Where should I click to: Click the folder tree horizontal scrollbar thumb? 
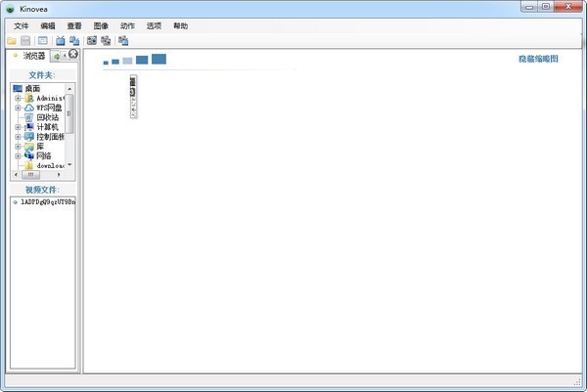click(x=30, y=175)
